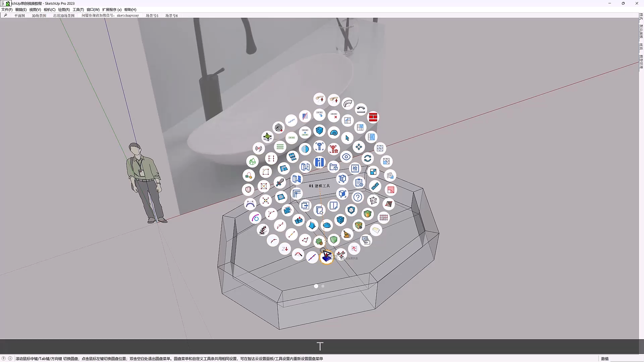Open the 文件(F) menu

7,10
